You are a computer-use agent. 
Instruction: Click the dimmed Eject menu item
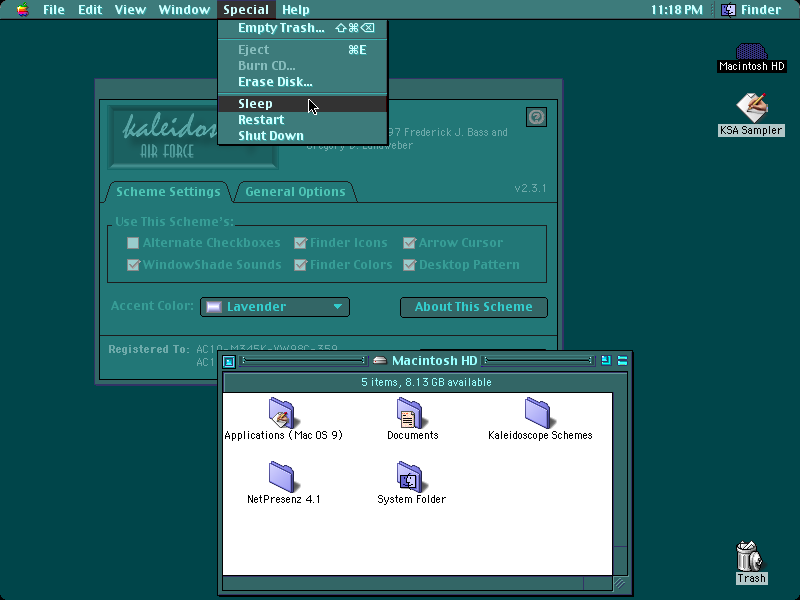point(303,49)
